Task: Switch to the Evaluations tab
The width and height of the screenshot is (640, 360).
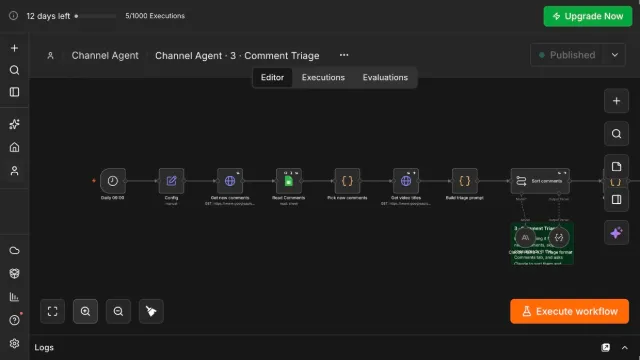Action: point(385,78)
